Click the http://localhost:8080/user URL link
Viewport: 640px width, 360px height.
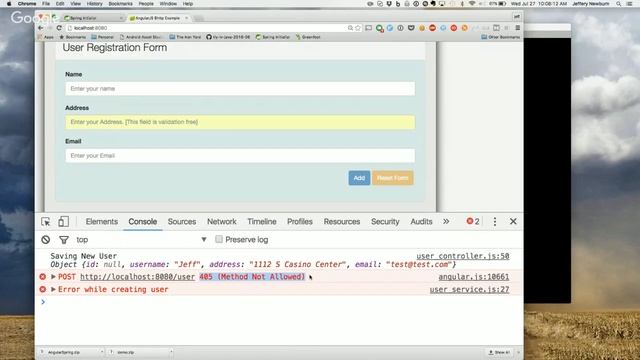(137, 277)
